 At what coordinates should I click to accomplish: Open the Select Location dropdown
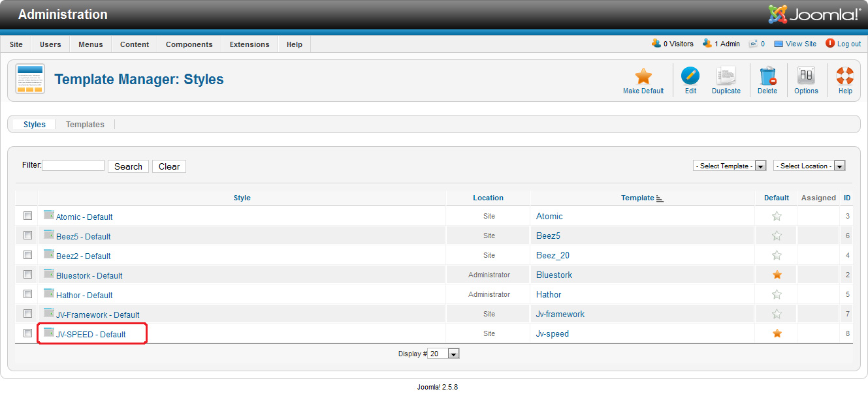809,166
